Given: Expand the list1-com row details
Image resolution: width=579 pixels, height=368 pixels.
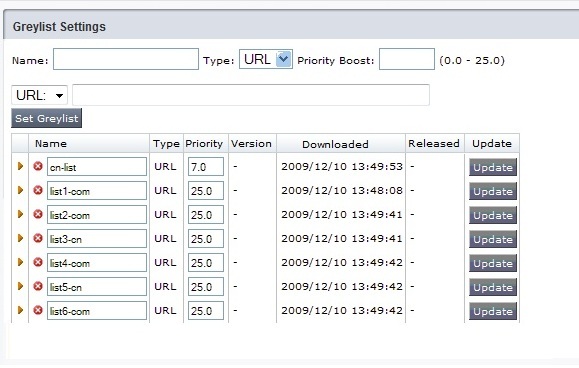Looking at the screenshot, I should point(20,190).
